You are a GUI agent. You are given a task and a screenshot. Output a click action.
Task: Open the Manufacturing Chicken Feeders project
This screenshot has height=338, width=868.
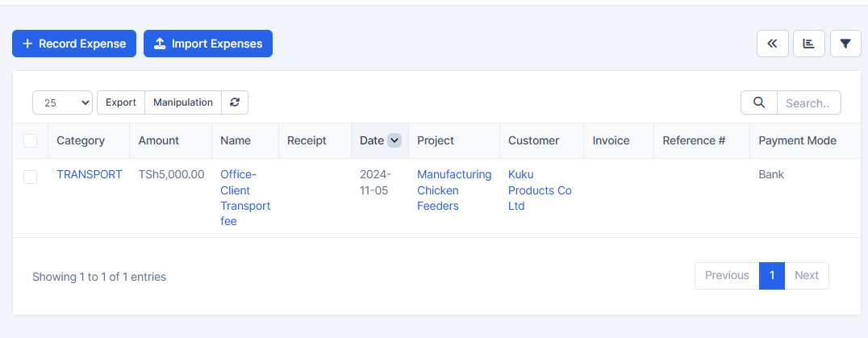coord(453,190)
